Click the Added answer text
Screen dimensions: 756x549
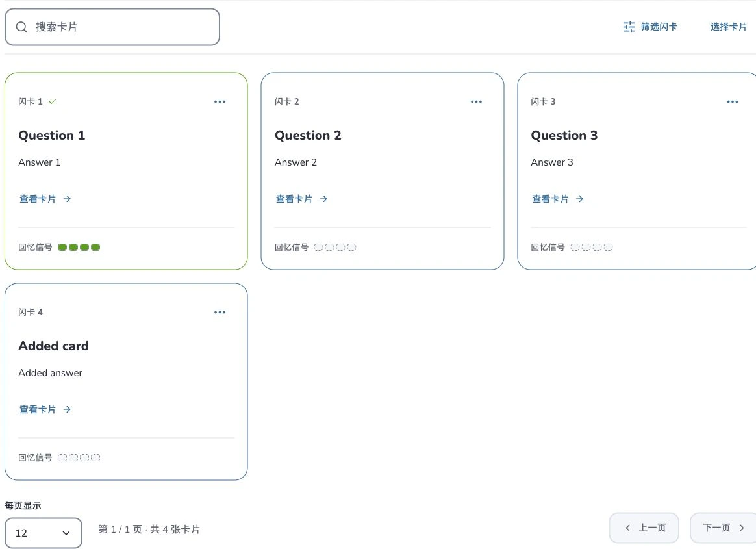click(51, 373)
